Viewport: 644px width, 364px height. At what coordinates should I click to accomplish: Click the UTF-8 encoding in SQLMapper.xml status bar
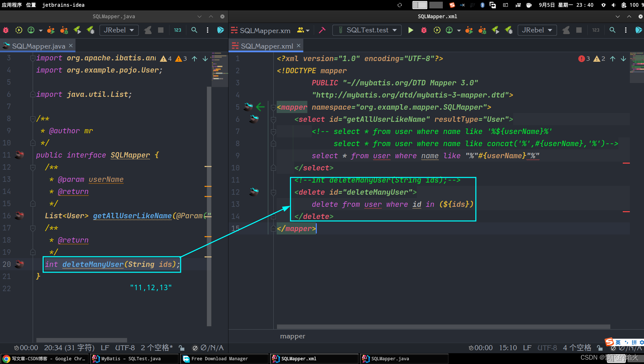(547, 348)
